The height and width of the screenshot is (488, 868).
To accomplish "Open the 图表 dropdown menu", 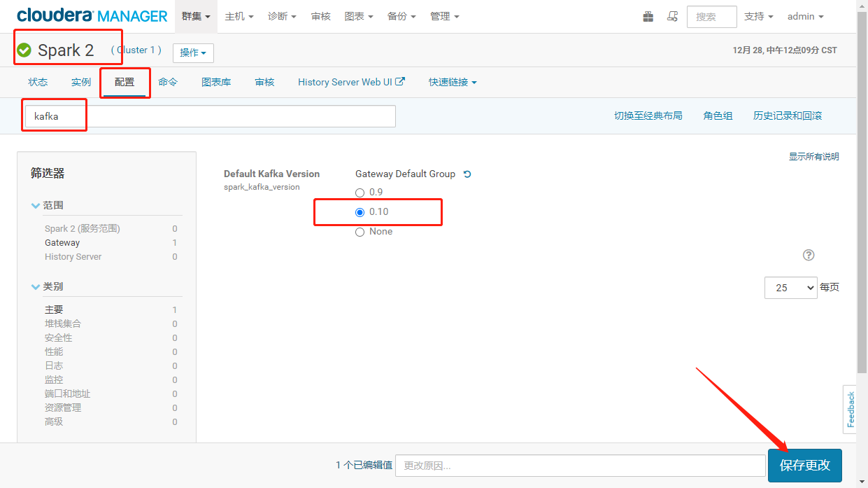I will coord(359,16).
